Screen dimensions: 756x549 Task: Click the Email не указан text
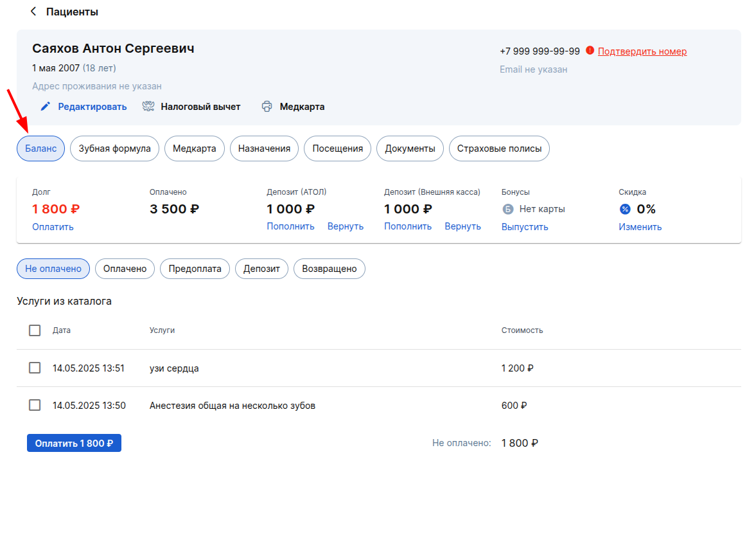[x=533, y=69]
